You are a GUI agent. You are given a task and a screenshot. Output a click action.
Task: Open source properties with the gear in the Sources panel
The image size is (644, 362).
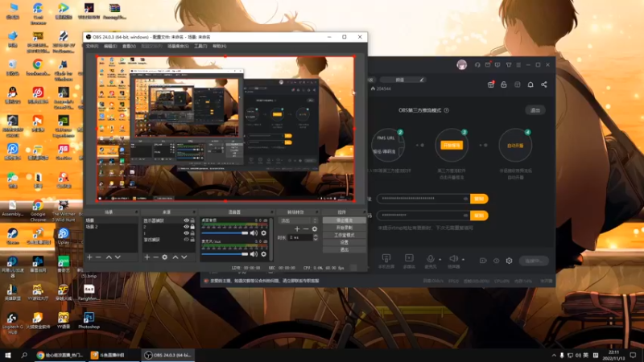(x=165, y=257)
